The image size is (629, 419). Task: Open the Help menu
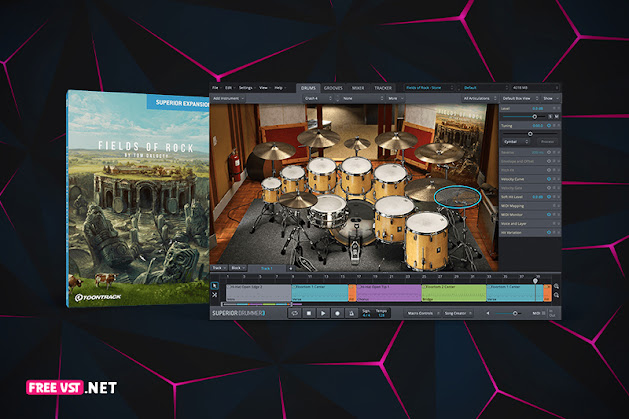pos(280,87)
